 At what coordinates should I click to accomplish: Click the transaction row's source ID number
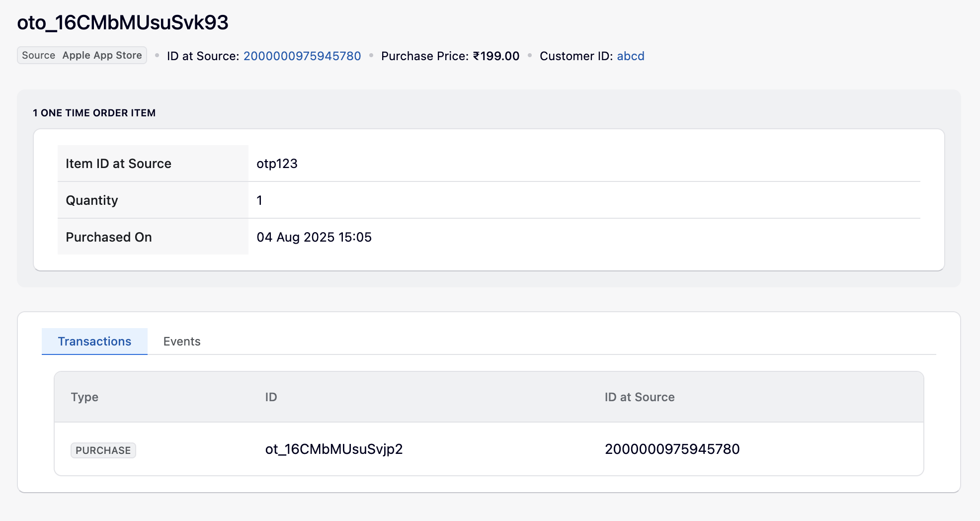672,449
